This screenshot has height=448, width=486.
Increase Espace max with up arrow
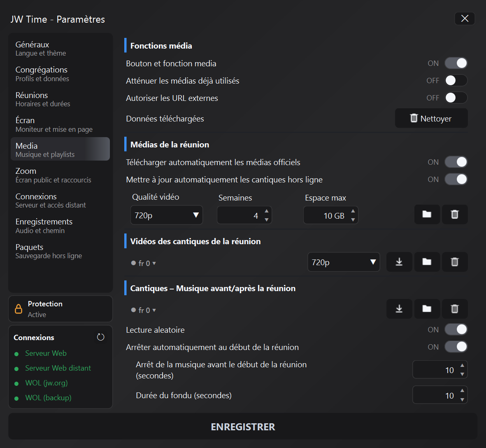click(353, 211)
